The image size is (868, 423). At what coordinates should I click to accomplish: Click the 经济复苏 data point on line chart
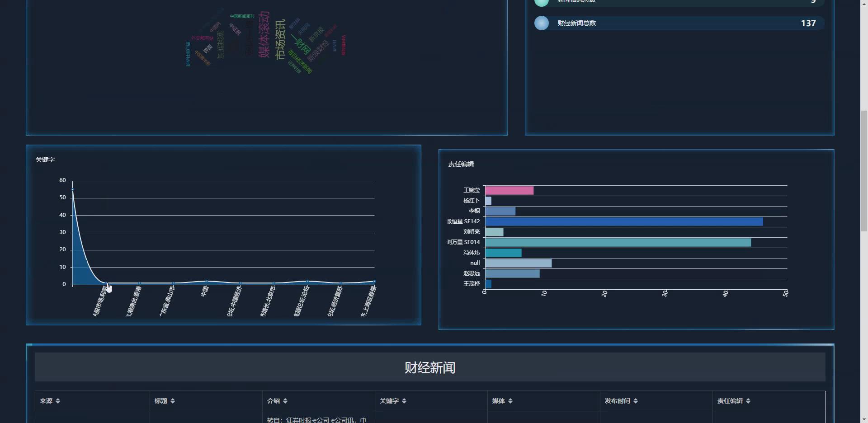(x=341, y=283)
